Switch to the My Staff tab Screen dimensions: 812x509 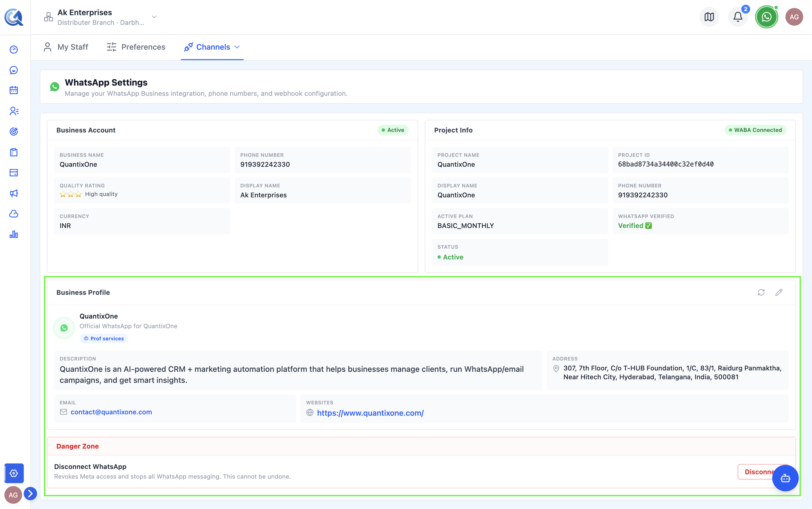point(66,47)
